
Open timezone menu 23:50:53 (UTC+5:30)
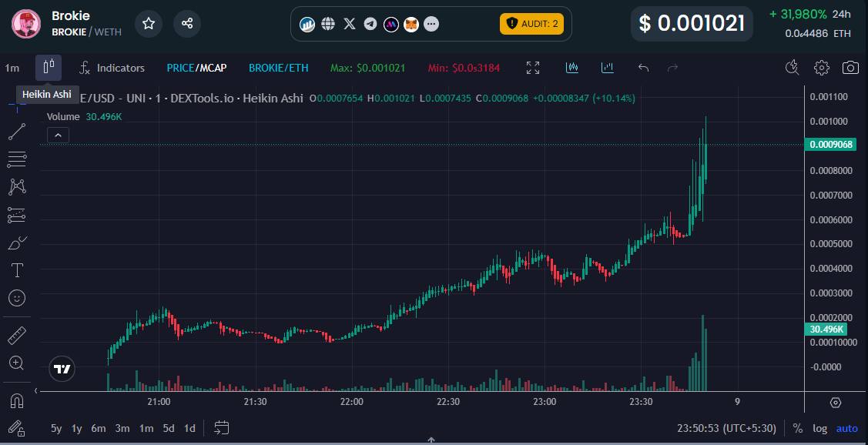pos(726,428)
